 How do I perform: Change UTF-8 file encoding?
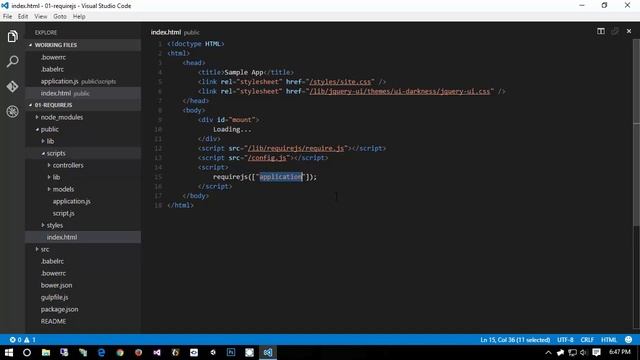(x=565, y=340)
